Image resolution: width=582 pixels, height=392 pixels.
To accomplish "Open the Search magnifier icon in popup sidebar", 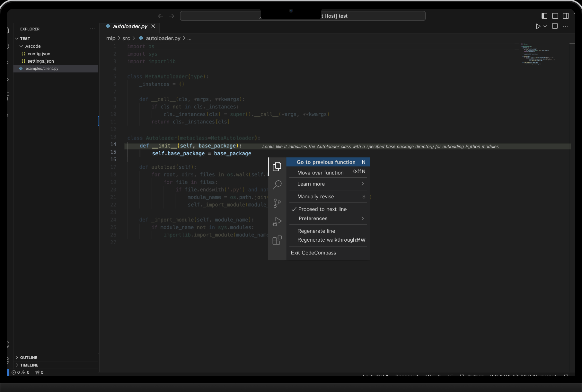I will click(277, 185).
